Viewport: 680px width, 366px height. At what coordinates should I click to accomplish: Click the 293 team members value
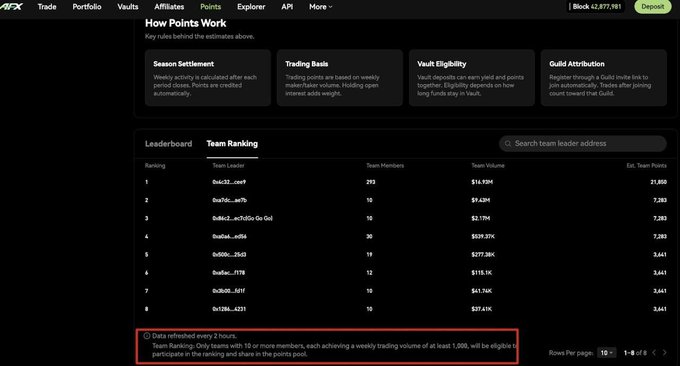[370, 182]
